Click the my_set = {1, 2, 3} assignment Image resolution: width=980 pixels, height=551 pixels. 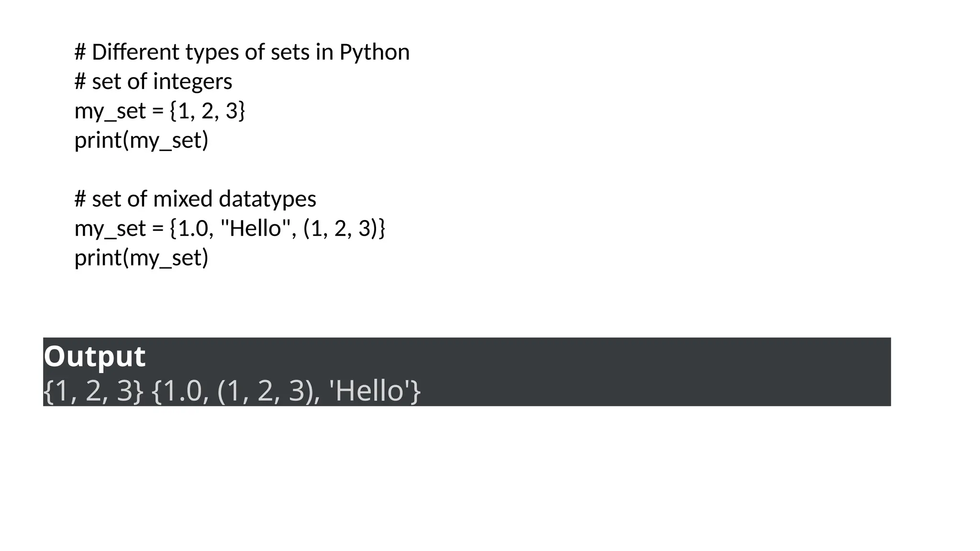(159, 111)
